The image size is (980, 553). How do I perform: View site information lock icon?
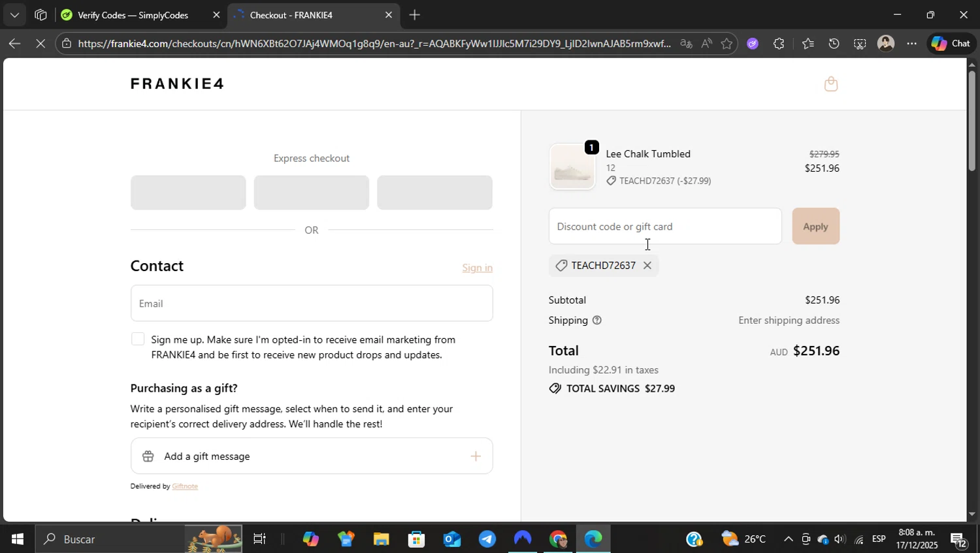67,44
